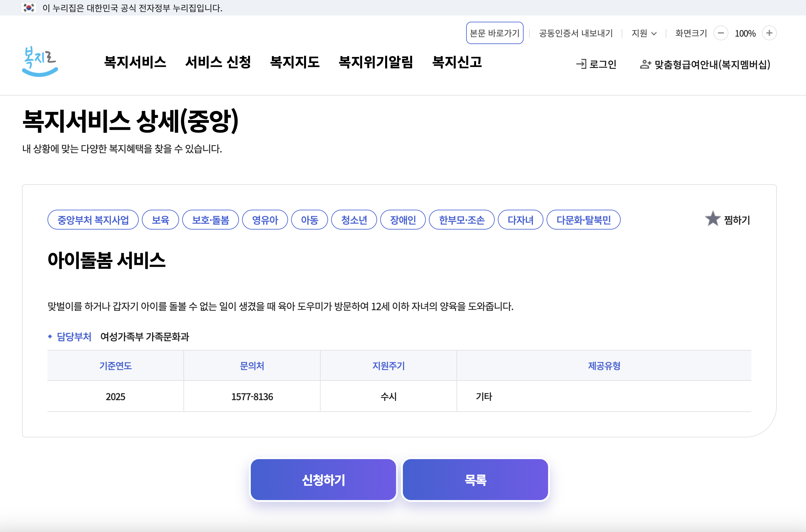Select the 한부모·조손 tag
The width and height of the screenshot is (806, 532).
coord(462,220)
